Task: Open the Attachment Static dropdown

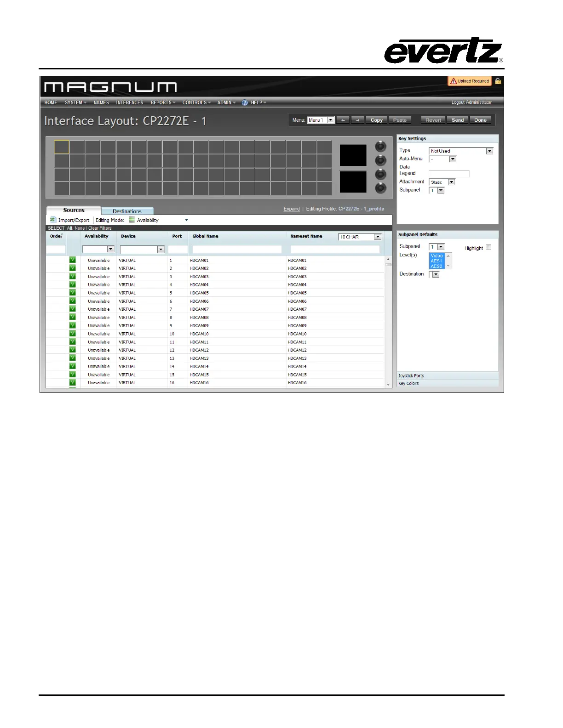Action: [x=442, y=182]
